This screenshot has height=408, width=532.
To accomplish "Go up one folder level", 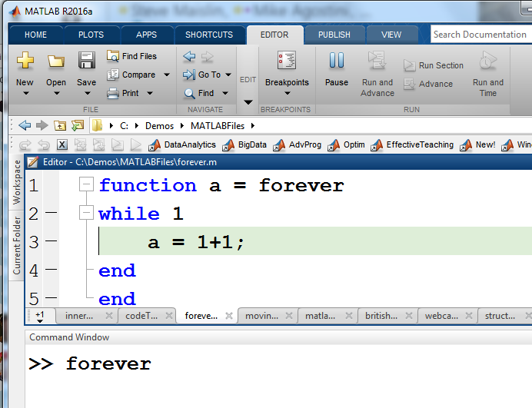I will (x=60, y=125).
